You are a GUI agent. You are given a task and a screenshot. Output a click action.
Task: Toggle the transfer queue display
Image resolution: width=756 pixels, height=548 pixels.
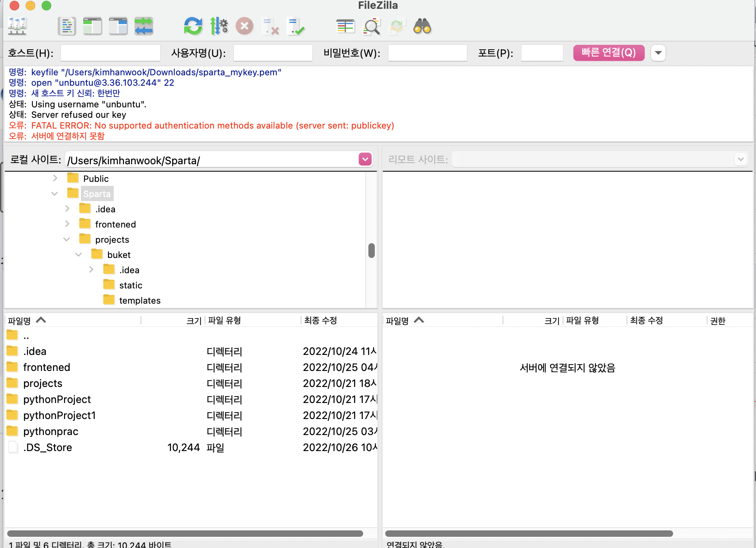tap(144, 26)
